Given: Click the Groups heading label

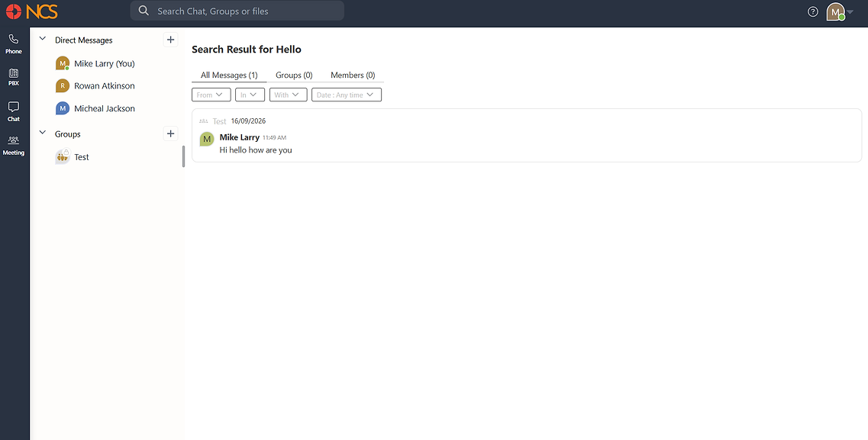Looking at the screenshot, I should coord(67,133).
